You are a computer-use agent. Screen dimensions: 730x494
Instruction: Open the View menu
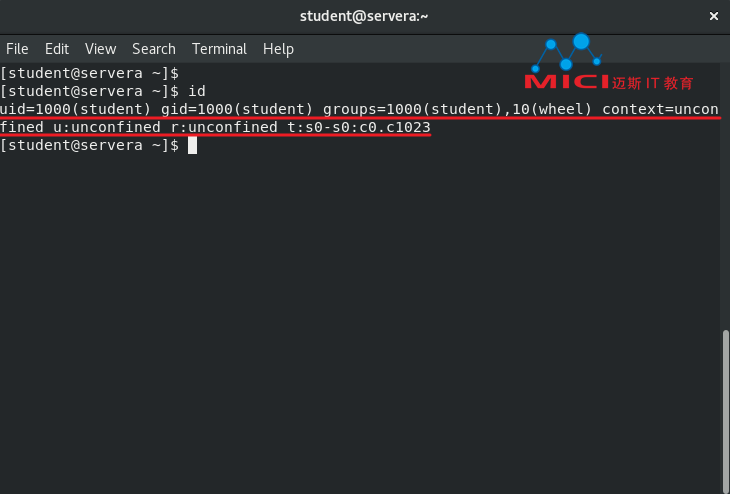(x=101, y=49)
